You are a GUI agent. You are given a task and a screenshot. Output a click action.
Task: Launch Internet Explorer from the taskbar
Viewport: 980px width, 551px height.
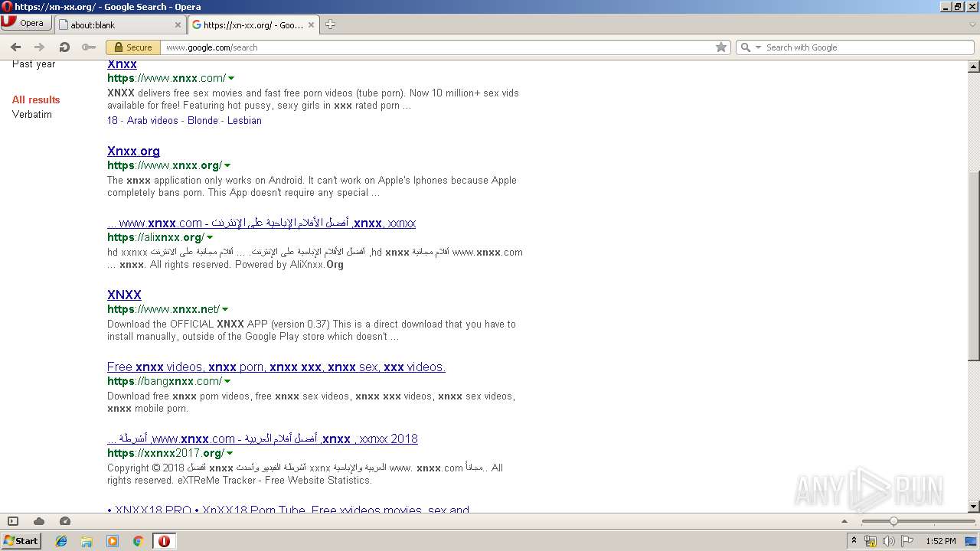pyautogui.click(x=61, y=541)
